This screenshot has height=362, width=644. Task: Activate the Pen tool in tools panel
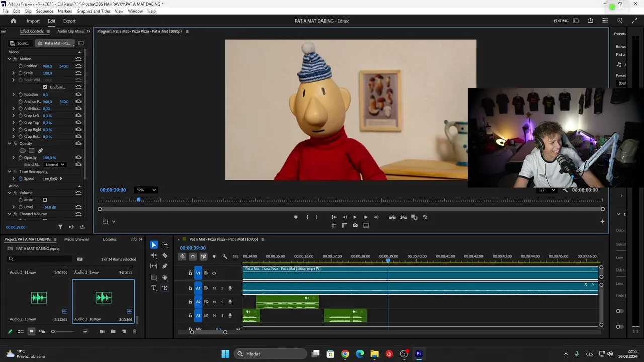[165, 266]
